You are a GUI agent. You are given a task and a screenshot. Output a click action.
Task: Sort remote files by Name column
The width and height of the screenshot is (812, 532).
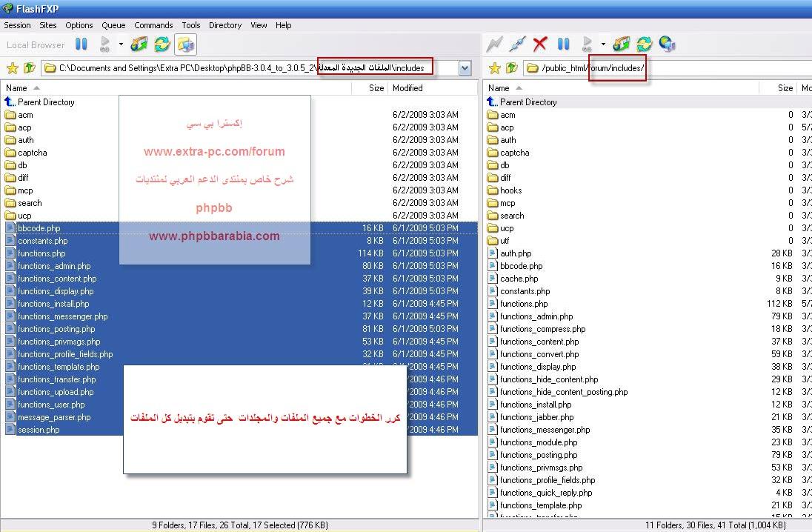pyautogui.click(x=621, y=88)
